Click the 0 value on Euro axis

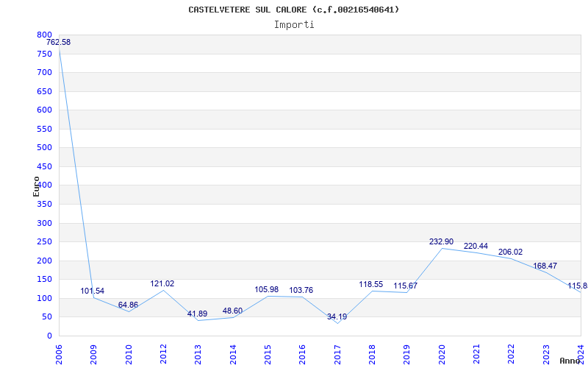tap(49, 336)
